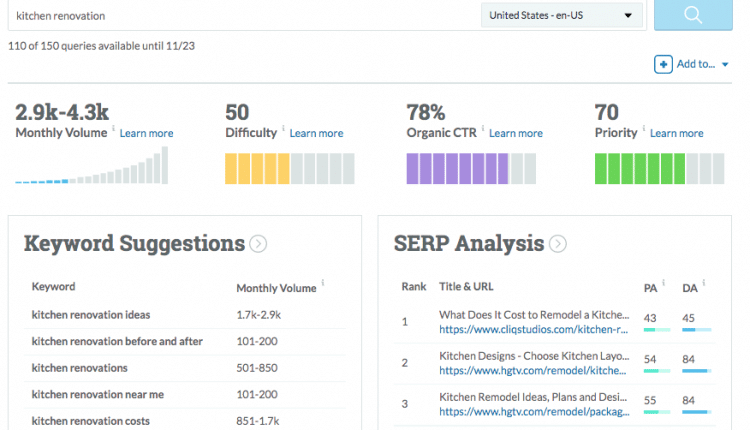Click the SERP Analysis heading
The image size is (750, 430).
coord(469,243)
